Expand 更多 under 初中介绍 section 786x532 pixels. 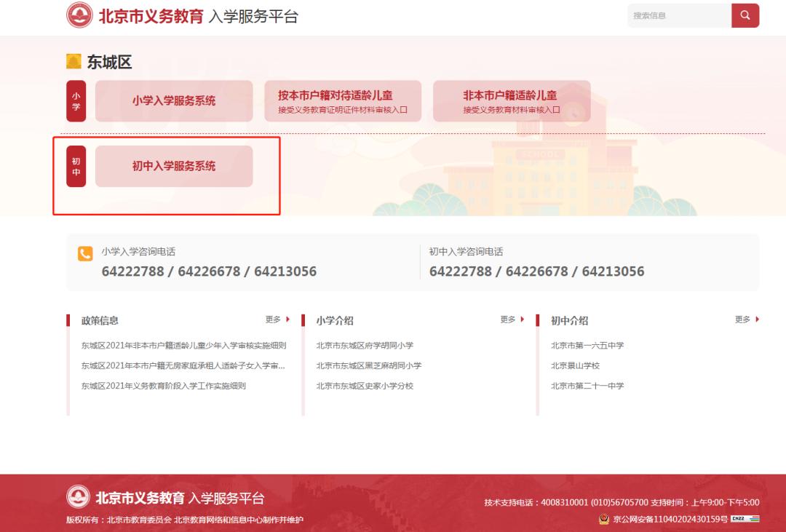click(x=744, y=320)
